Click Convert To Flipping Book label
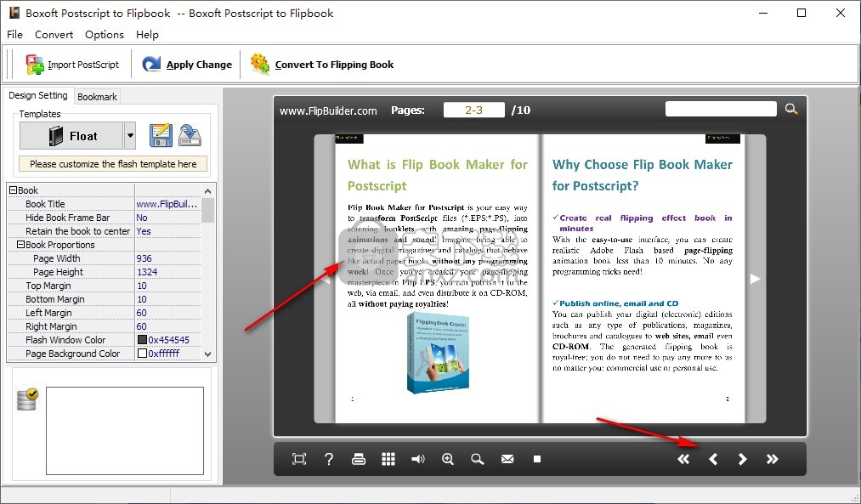Screen dimensions: 861x504 tap(334, 65)
